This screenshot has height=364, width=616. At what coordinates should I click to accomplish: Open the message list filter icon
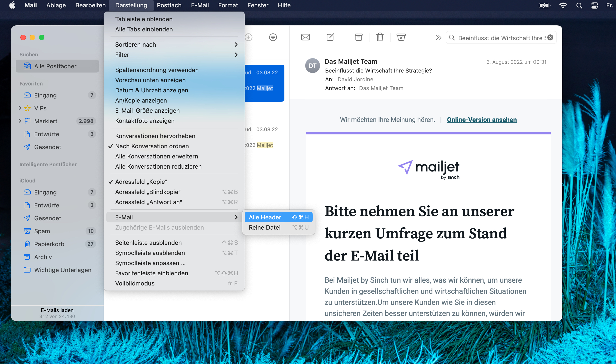click(x=273, y=37)
